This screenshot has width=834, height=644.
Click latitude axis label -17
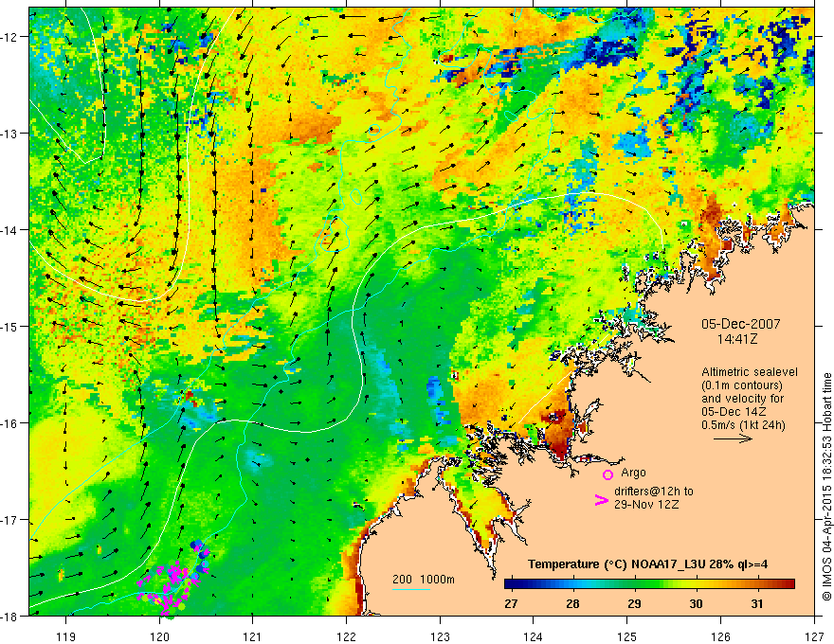(10, 520)
